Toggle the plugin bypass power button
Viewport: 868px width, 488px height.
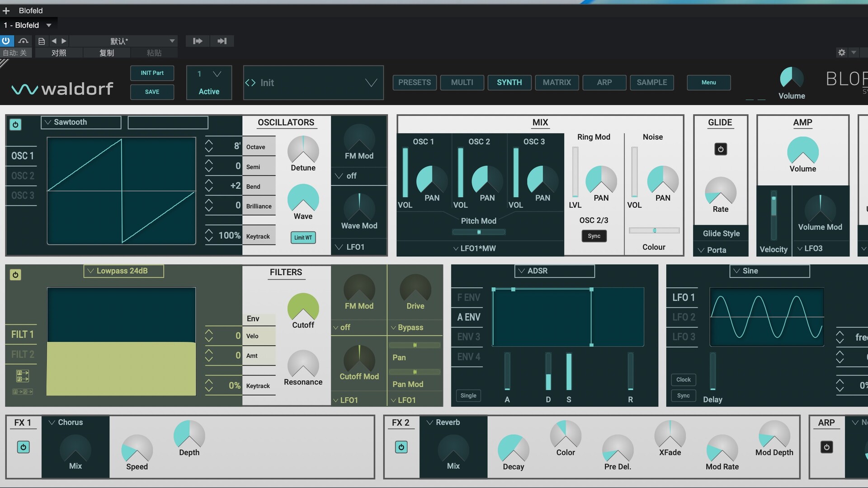[6, 41]
